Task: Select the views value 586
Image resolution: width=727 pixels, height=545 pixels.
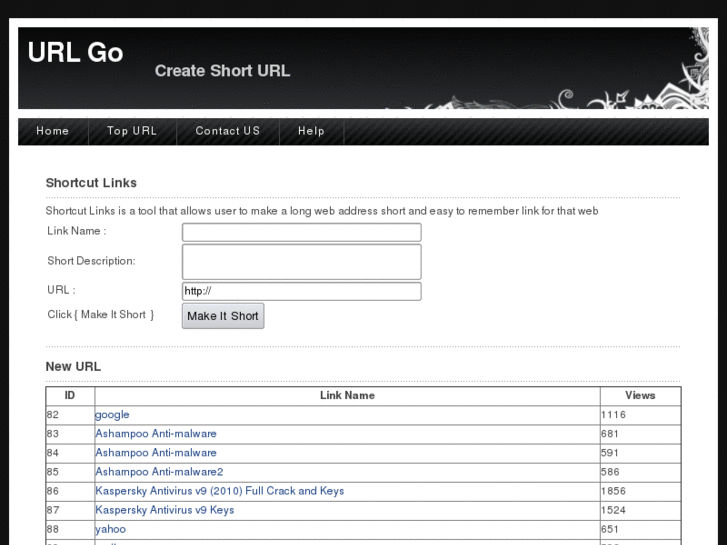Action: point(611,472)
